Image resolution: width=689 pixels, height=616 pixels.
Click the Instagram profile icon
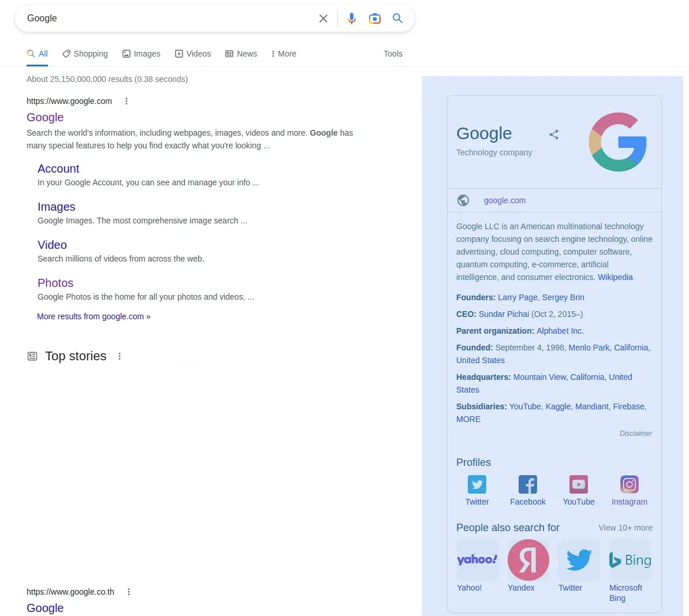[x=629, y=484]
